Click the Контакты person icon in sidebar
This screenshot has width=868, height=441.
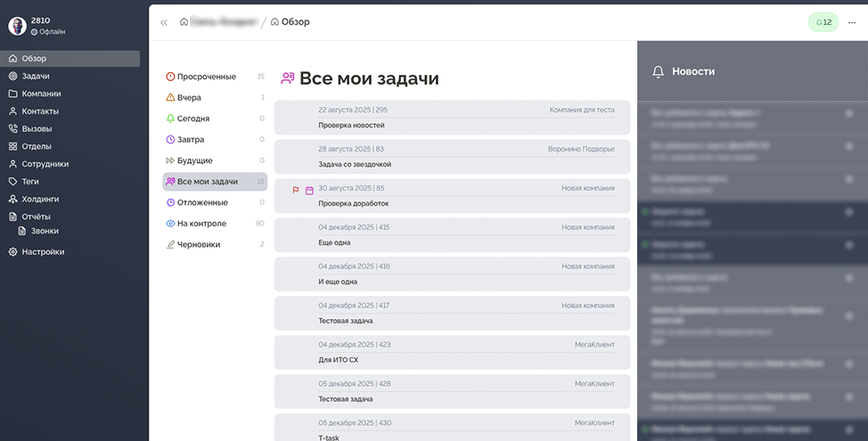[x=12, y=111]
